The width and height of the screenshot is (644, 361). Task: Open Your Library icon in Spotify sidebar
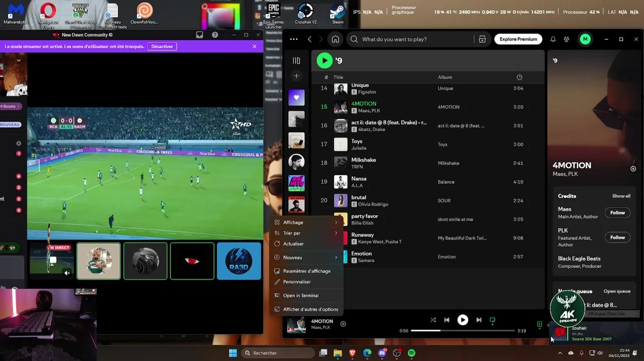[296, 61]
